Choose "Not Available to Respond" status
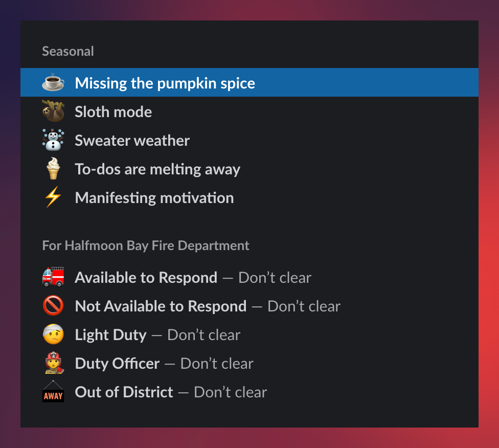This screenshot has width=499, height=448. (x=161, y=306)
